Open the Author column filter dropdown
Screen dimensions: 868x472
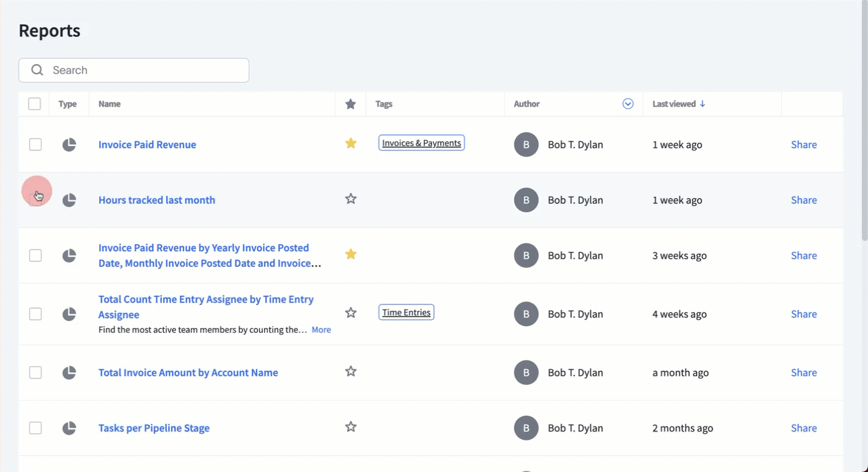coord(628,104)
